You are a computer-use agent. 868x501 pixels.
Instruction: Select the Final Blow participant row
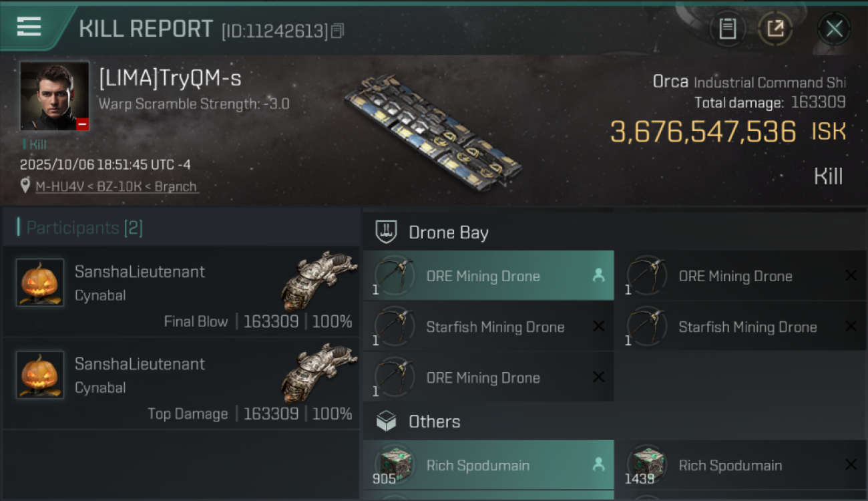point(180,291)
